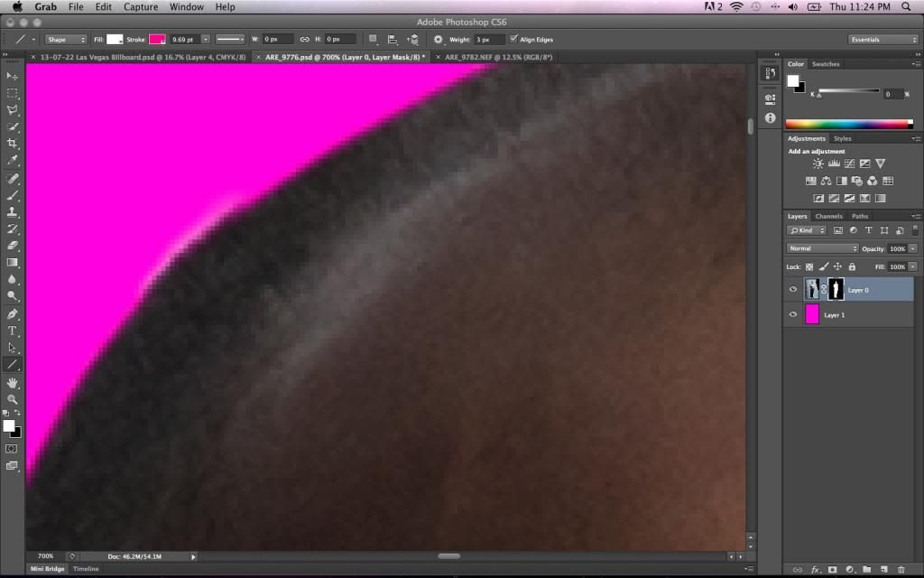924x578 pixels.
Task: Open the Timeline panel tab
Action: pyautogui.click(x=86, y=569)
